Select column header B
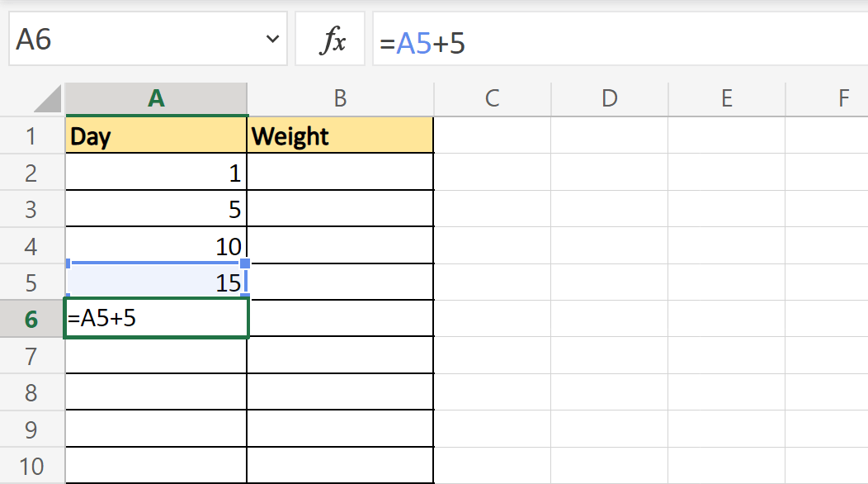Image resolution: width=868 pixels, height=484 pixels. click(340, 97)
